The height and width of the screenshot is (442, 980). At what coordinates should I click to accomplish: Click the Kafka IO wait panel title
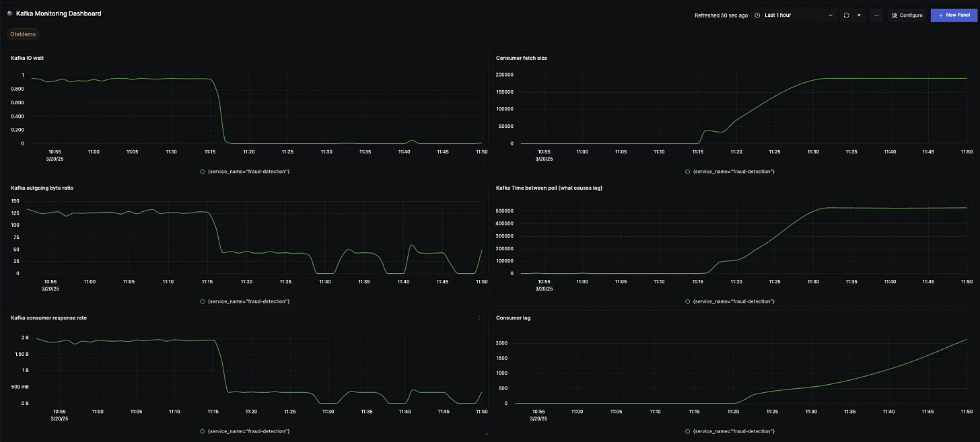28,58
